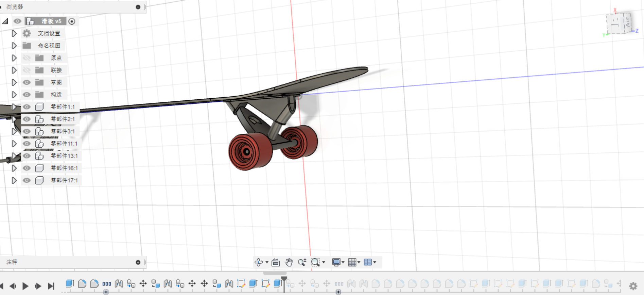Screen dimensions: 644x295
Task: Click the 联接 folder label
Action: pyautogui.click(x=56, y=70)
